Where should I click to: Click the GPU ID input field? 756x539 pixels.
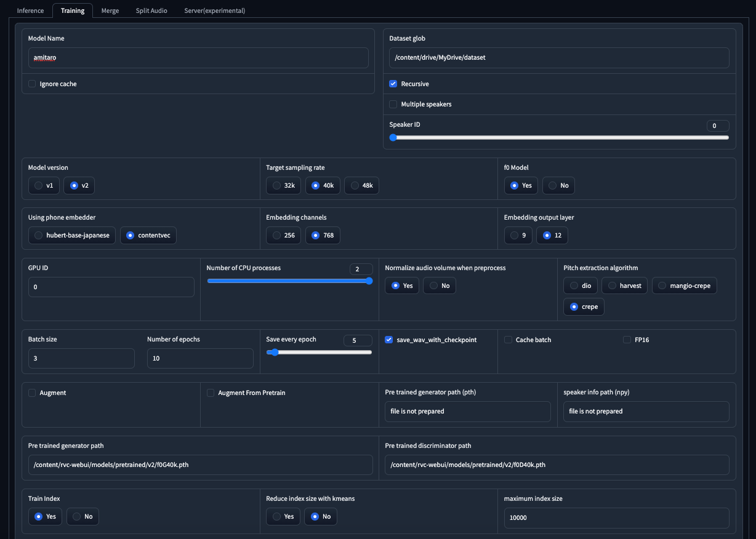pos(111,287)
